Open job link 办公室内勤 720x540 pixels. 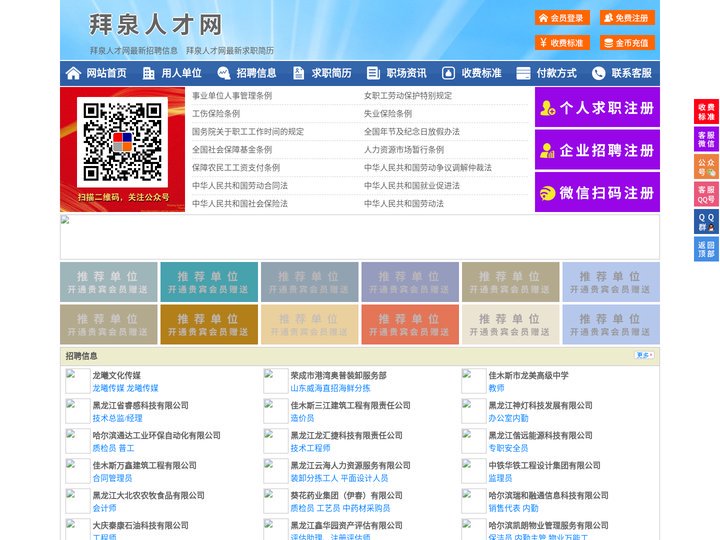point(508,418)
